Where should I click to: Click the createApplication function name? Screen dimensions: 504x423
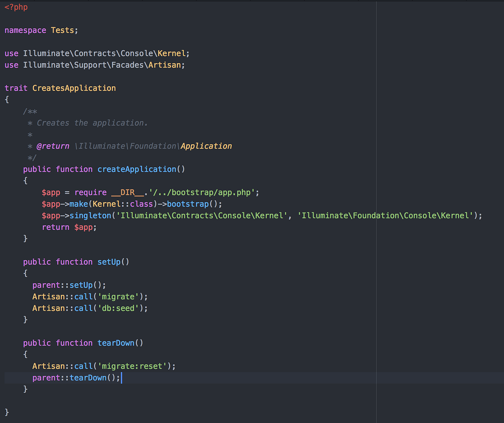[x=136, y=169]
